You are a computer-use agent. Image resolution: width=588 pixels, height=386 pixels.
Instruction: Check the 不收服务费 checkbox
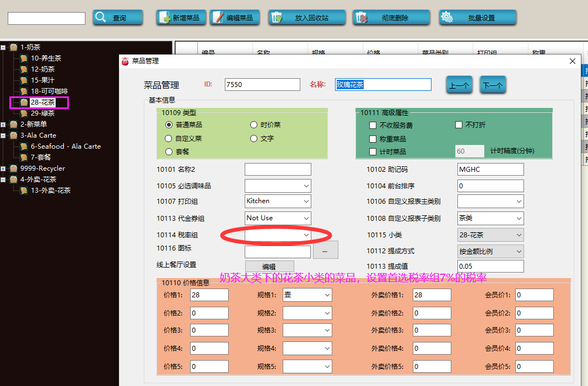click(x=373, y=125)
